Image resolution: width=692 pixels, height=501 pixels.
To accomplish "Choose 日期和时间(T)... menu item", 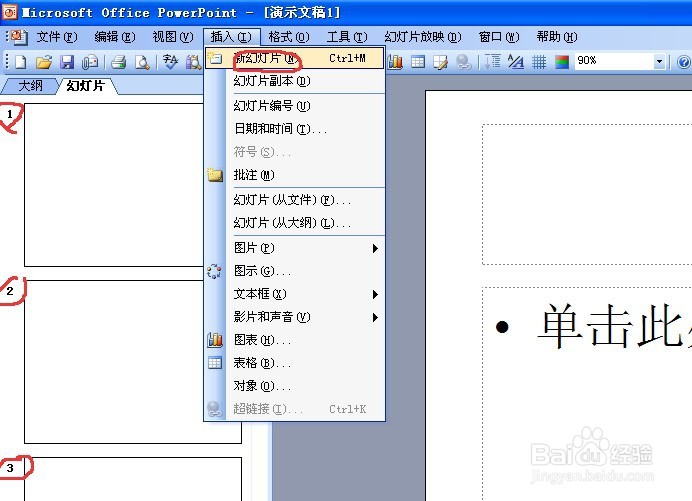I will (x=294, y=129).
